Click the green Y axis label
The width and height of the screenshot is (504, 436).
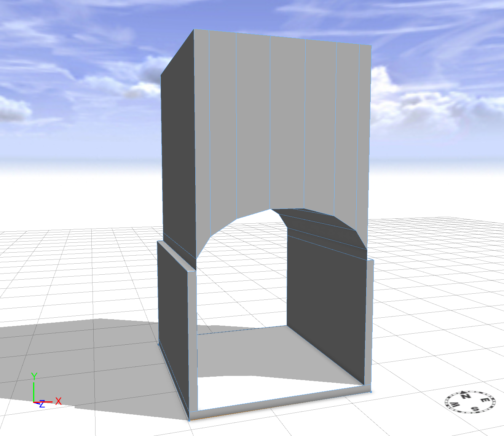(34, 376)
